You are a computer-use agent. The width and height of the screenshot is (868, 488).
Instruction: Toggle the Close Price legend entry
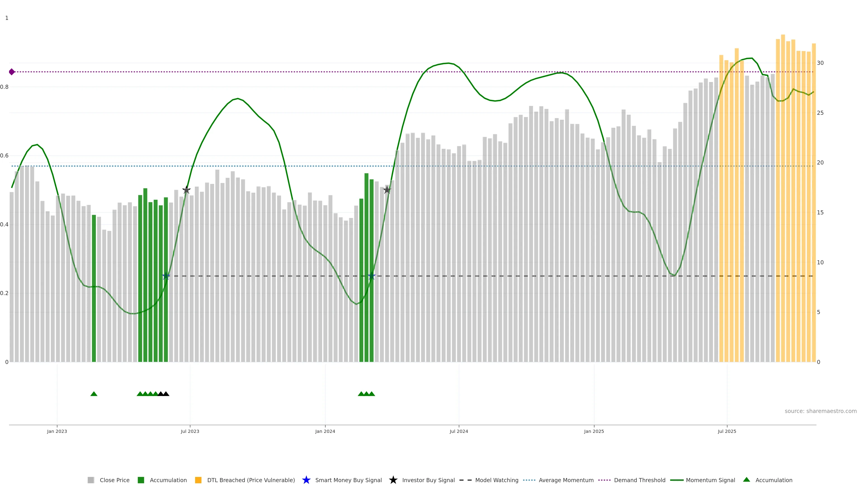(x=114, y=480)
